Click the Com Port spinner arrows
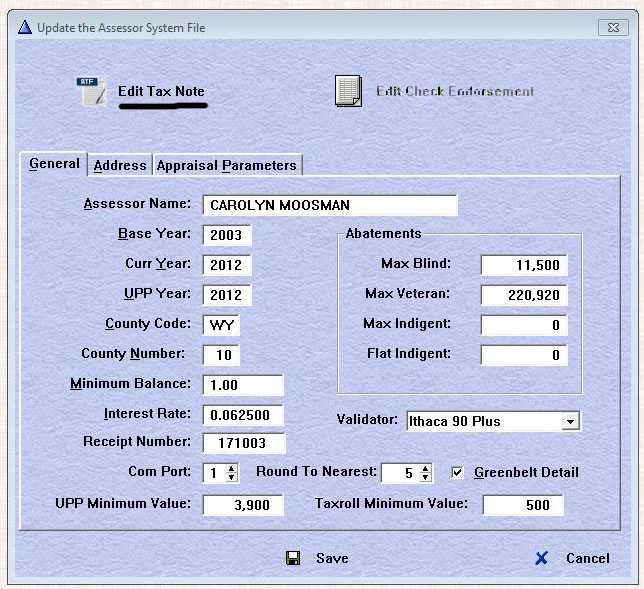This screenshot has width=644, height=589. click(232, 473)
